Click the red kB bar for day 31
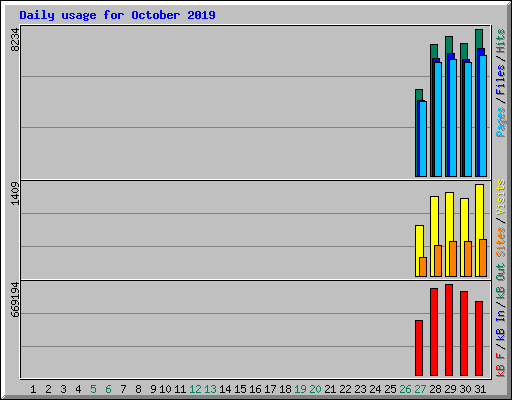This screenshot has width=512, height=400. pos(479,338)
